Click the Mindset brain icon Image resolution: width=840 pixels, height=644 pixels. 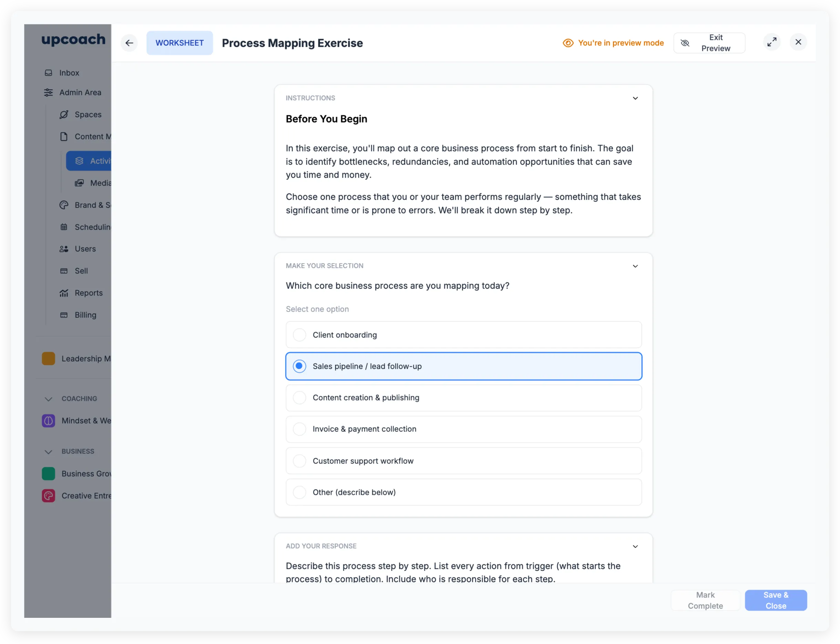pyautogui.click(x=48, y=421)
